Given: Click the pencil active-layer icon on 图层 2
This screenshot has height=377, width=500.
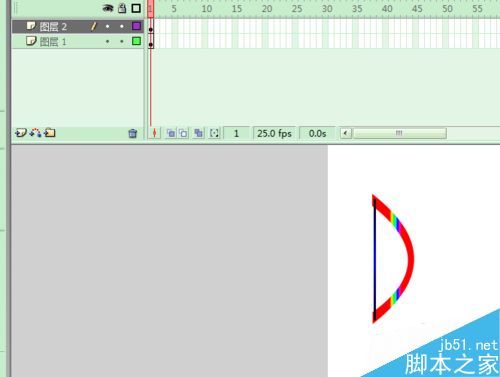Looking at the screenshot, I should click(94, 26).
